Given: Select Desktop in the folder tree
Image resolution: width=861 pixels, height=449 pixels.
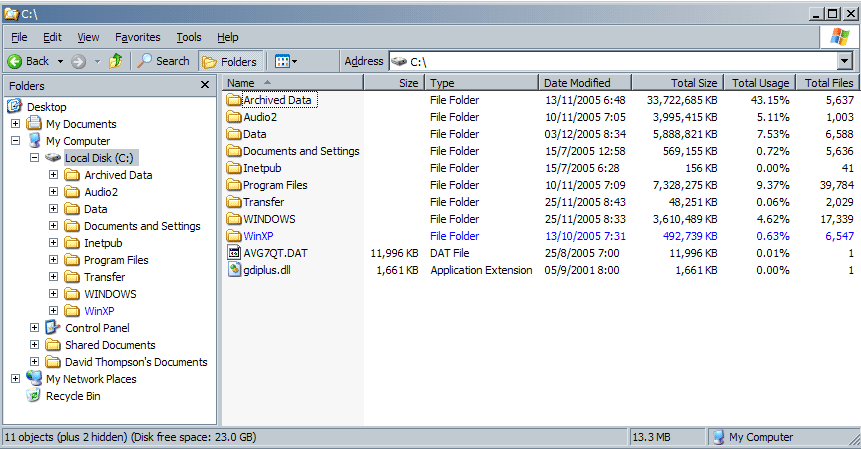Looking at the screenshot, I should click(47, 107).
